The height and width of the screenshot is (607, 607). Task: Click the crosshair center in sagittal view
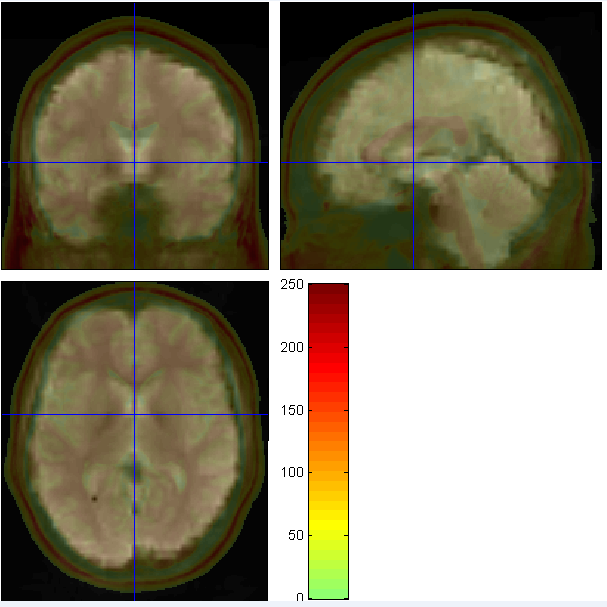[413, 163]
